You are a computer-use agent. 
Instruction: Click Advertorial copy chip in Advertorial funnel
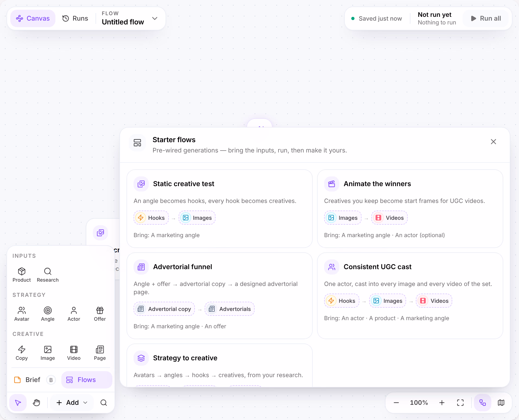164,309
